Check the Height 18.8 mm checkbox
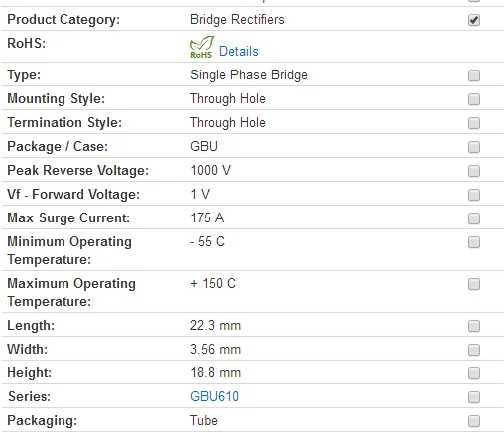 (x=474, y=373)
